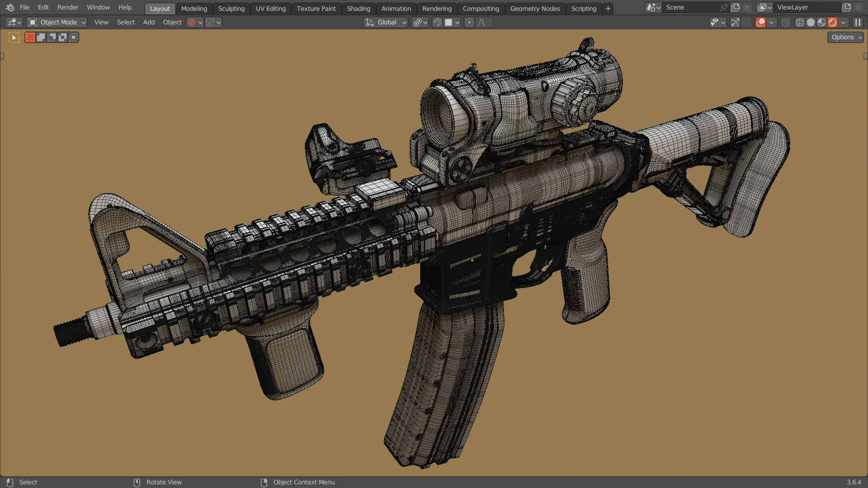Switch viewport to Wireframe shading
Viewport: 868px width, 488px height.
800,22
